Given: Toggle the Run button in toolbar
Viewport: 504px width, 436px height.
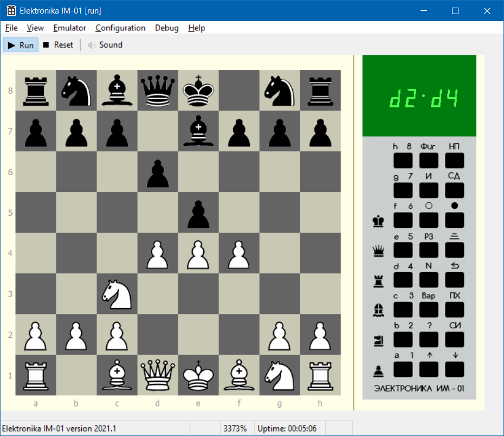Looking at the screenshot, I should pyautogui.click(x=21, y=45).
